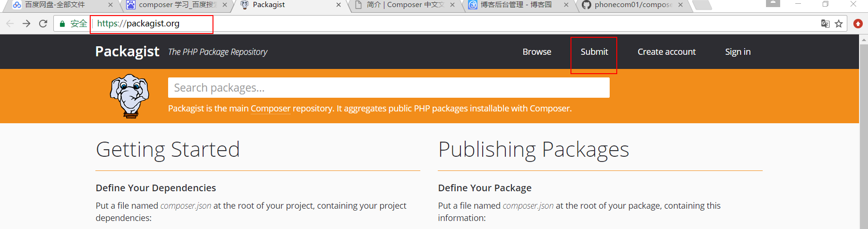Click the Publishing Packages heading

[534, 150]
